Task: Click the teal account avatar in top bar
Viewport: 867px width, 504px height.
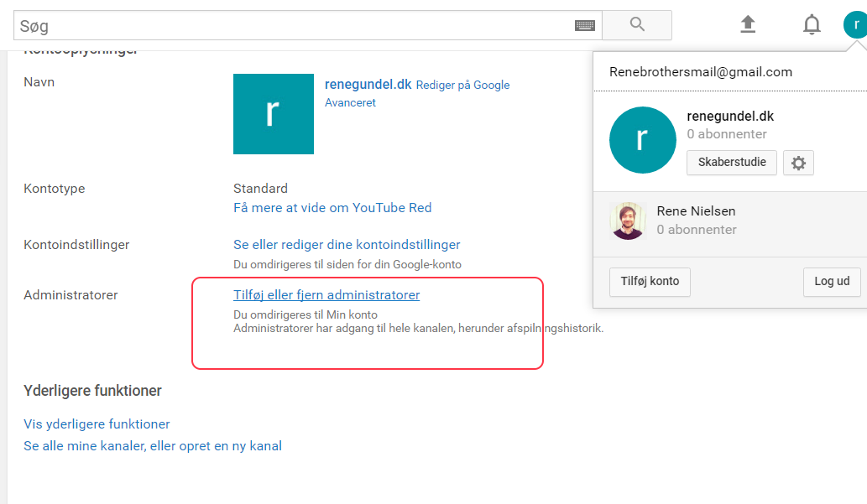Action: [x=855, y=25]
